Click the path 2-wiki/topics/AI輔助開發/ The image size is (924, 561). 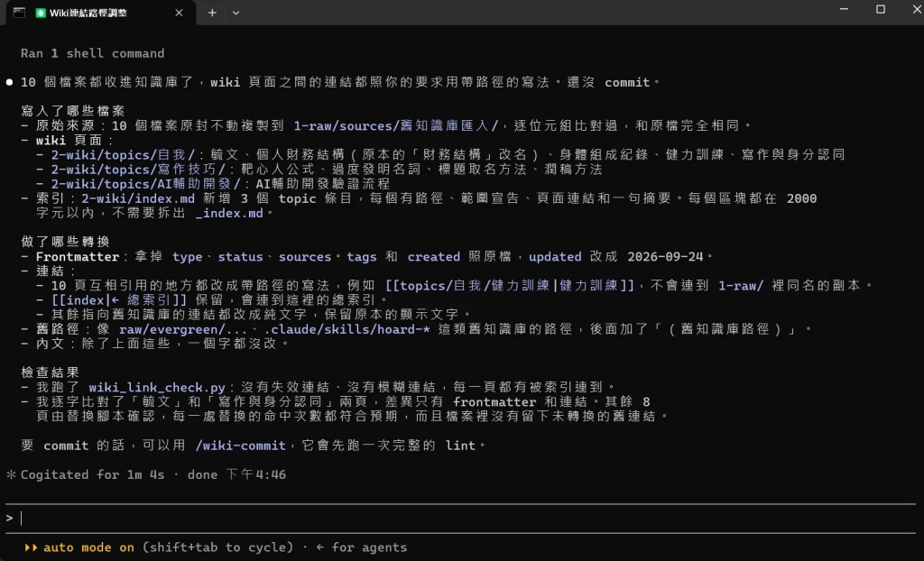[x=146, y=184]
